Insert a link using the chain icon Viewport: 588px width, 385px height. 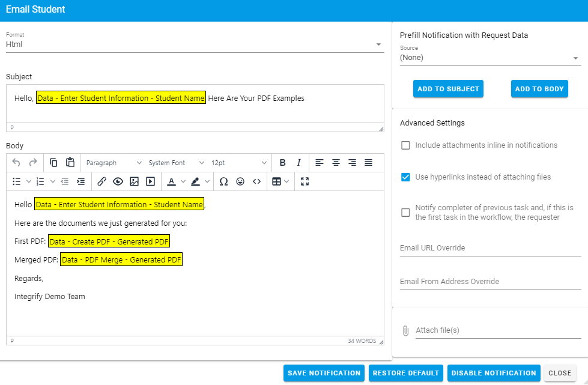(x=102, y=181)
